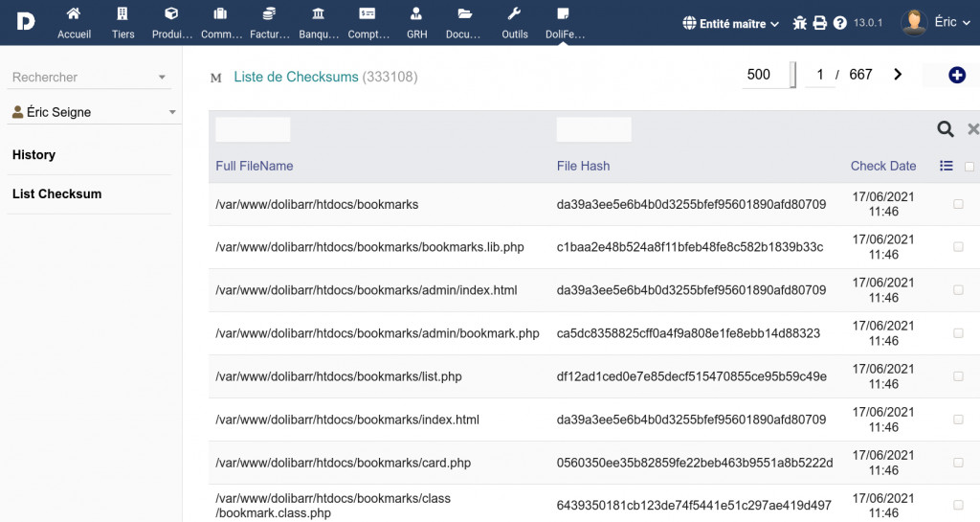Viewport: 980px width, 522px height.
Task: Toggle the select-all checkbox in header
Action: point(969,167)
